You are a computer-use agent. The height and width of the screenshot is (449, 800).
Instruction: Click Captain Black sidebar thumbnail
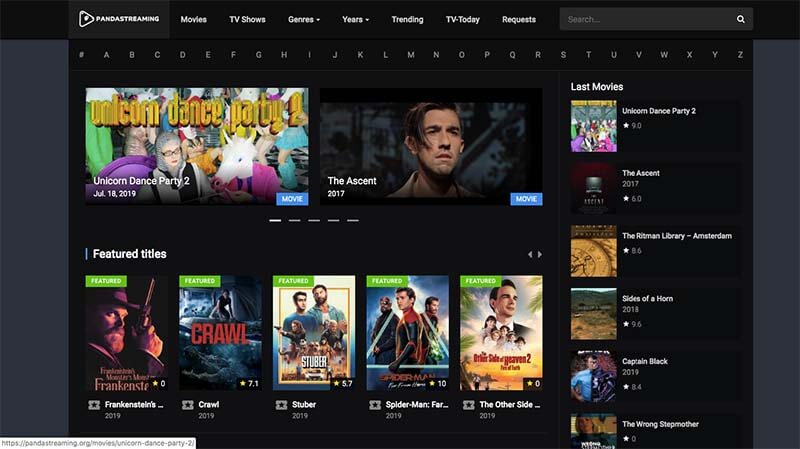coord(593,377)
